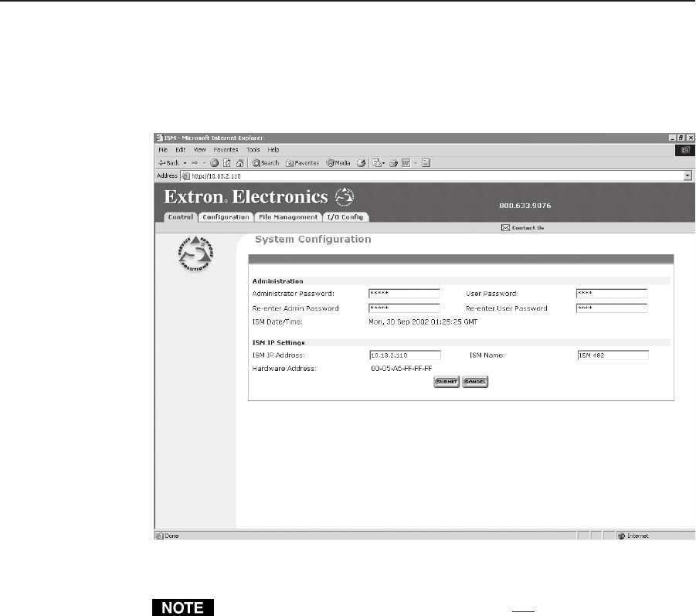Click the ISM Date/Time value text

(x=423, y=322)
